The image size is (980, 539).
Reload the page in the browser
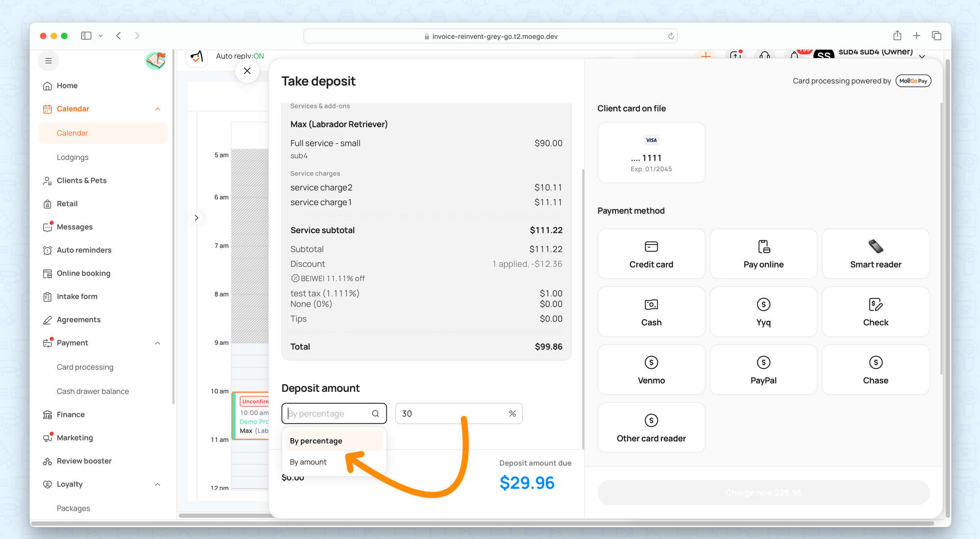[x=671, y=36]
